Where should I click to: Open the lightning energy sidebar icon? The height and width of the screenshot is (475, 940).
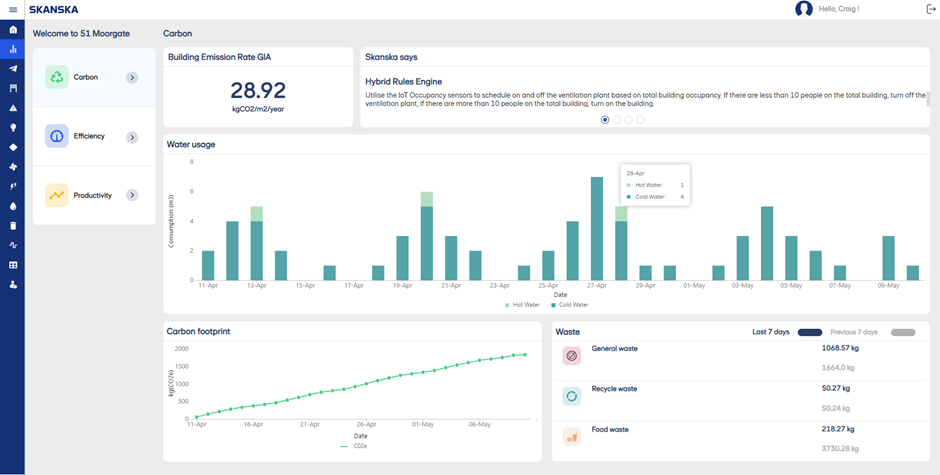coord(13,186)
